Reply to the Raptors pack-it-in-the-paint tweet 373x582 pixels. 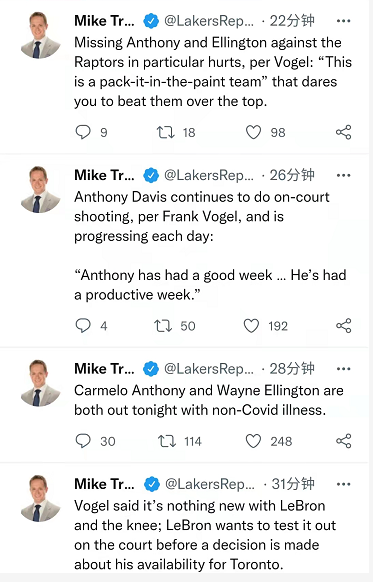click(x=83, y=132)
